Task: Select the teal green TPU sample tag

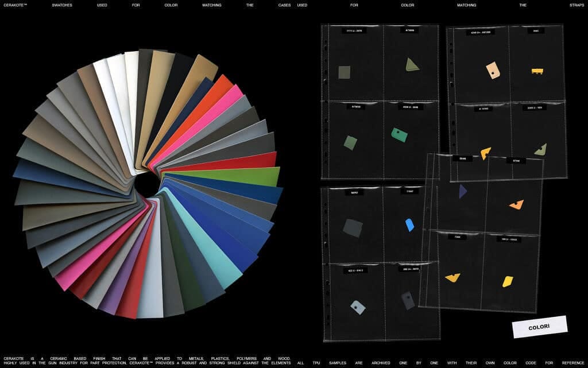Action: 399,135
